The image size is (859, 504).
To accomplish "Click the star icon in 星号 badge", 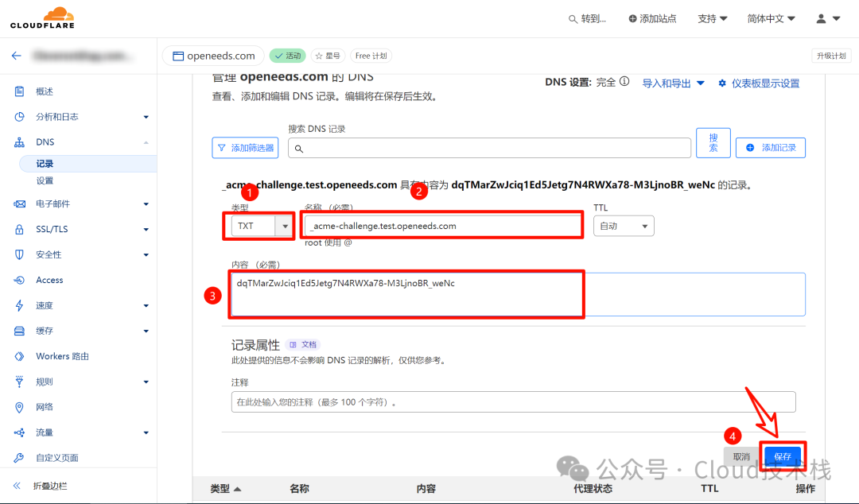I will point(319,56).
